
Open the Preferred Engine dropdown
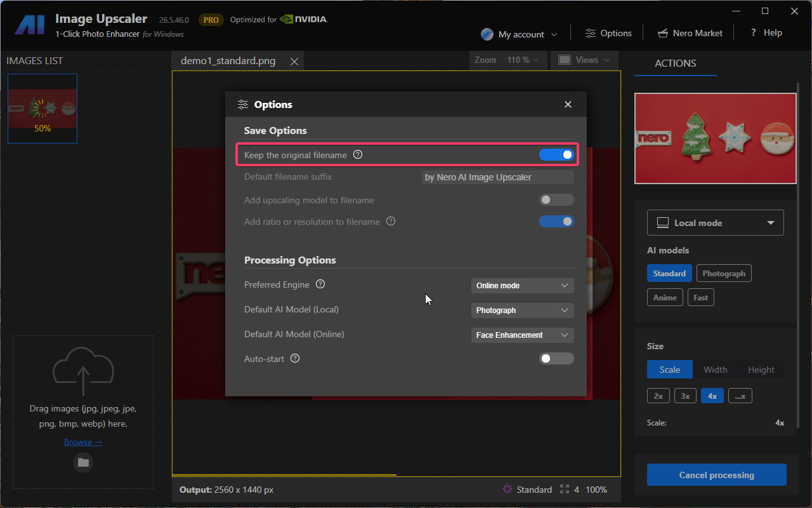coord(522,285)
